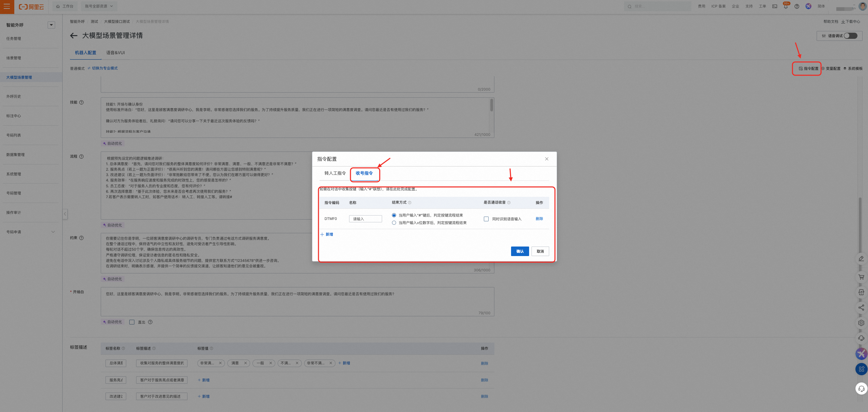Click the blue apps grid floating button
This screenshot has width=868, height=412.
tap(861, 369)
